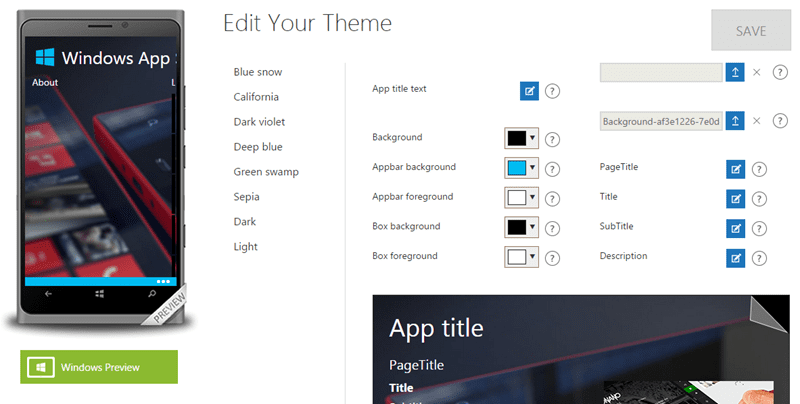Open help icon for Appbar foreground
800x404 pixels.
coord(552,198)
